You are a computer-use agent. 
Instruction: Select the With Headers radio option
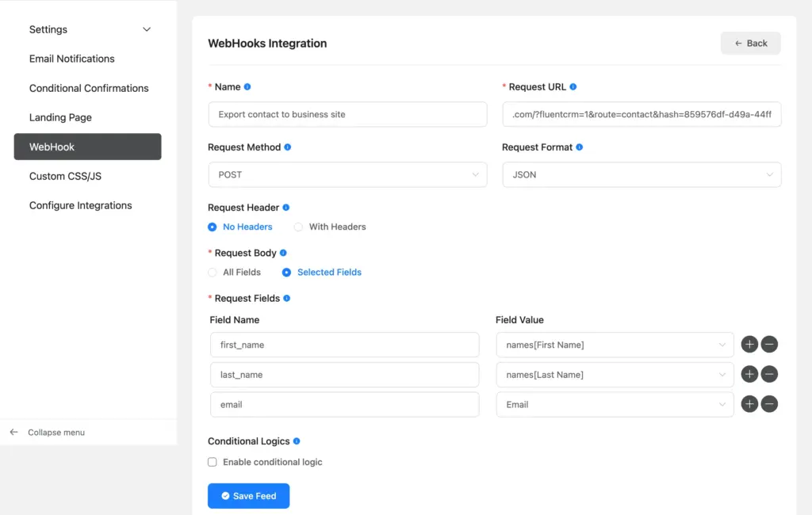click(298, 227)
